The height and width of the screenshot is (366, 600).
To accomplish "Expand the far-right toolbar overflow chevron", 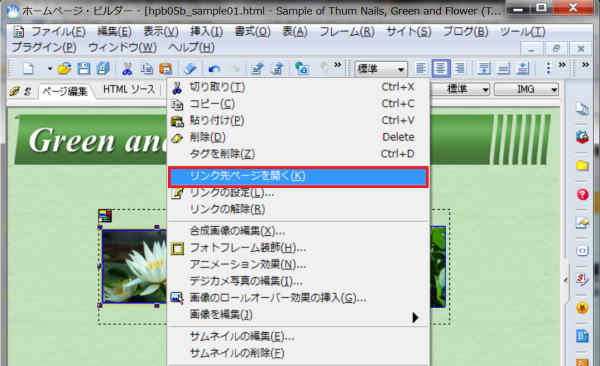I will tap(585, 65).
